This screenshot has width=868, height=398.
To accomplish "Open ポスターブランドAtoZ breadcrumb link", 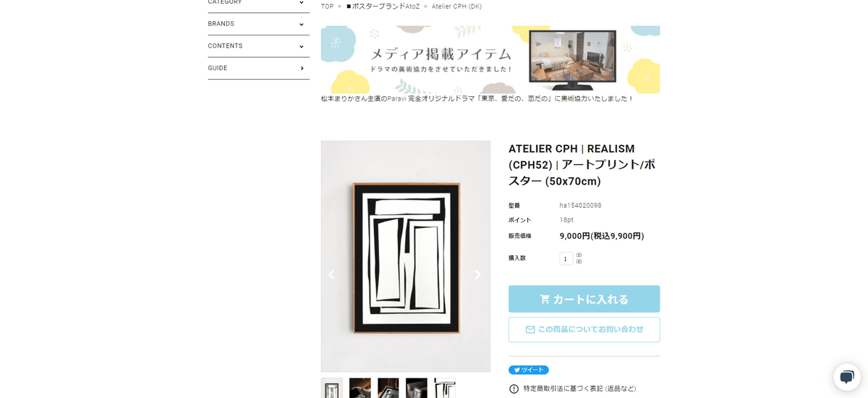I will (x=382, y=7).
